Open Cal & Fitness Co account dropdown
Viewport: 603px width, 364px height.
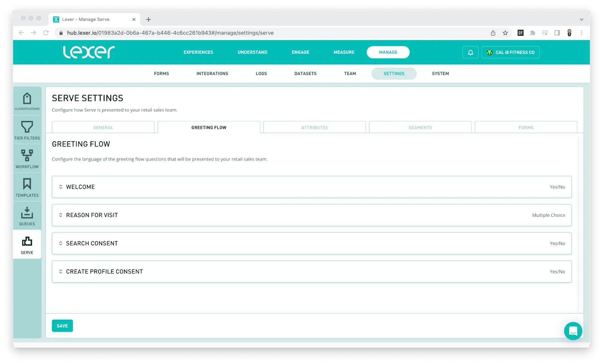(511, 52)
